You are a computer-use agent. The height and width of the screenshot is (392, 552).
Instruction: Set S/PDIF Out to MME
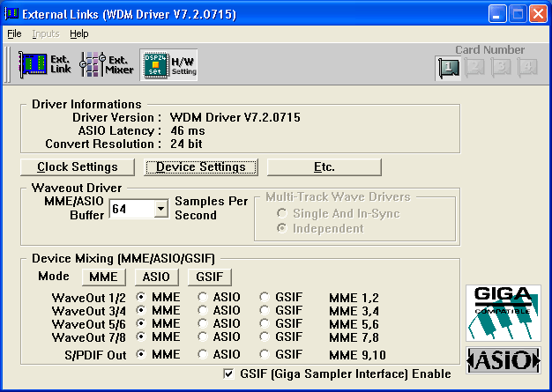tap(141, 354)
